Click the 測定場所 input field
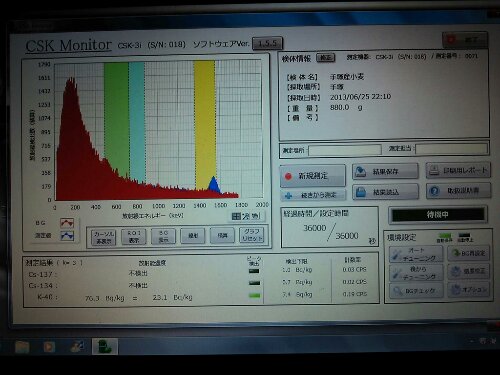The width and height of the screenshot is (500, 375). click(345, 150)
